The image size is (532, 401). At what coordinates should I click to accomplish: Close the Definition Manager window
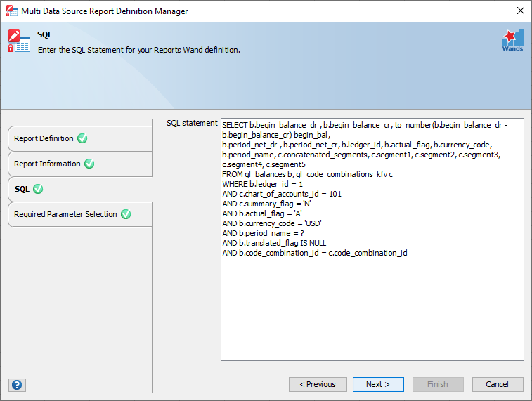(x=521, y=11)
